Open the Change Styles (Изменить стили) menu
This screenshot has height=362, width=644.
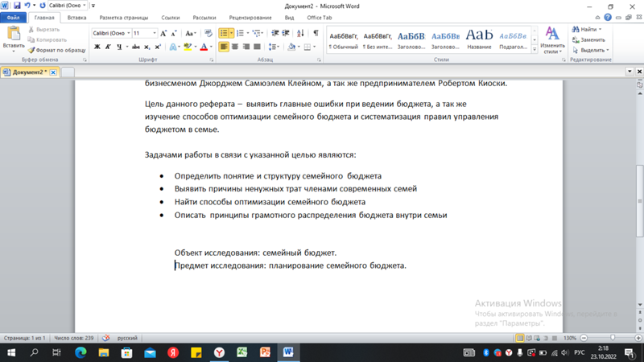tap(552, 39)
